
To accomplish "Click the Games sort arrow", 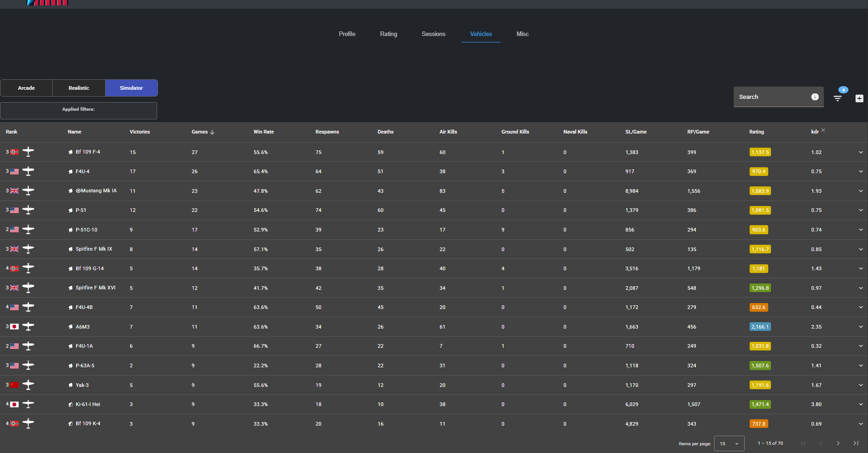I will click(x=212, y=132).
